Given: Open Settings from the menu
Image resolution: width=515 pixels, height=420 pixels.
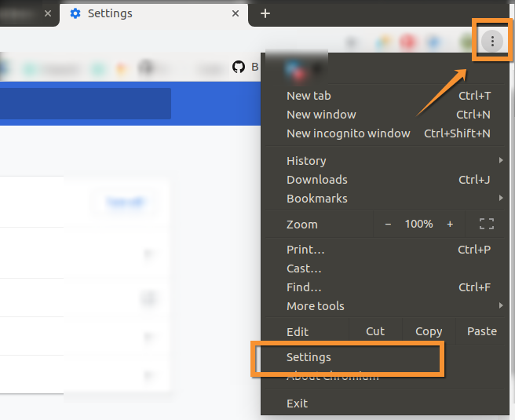Looking at the screenshot, I should coord(309,357).
